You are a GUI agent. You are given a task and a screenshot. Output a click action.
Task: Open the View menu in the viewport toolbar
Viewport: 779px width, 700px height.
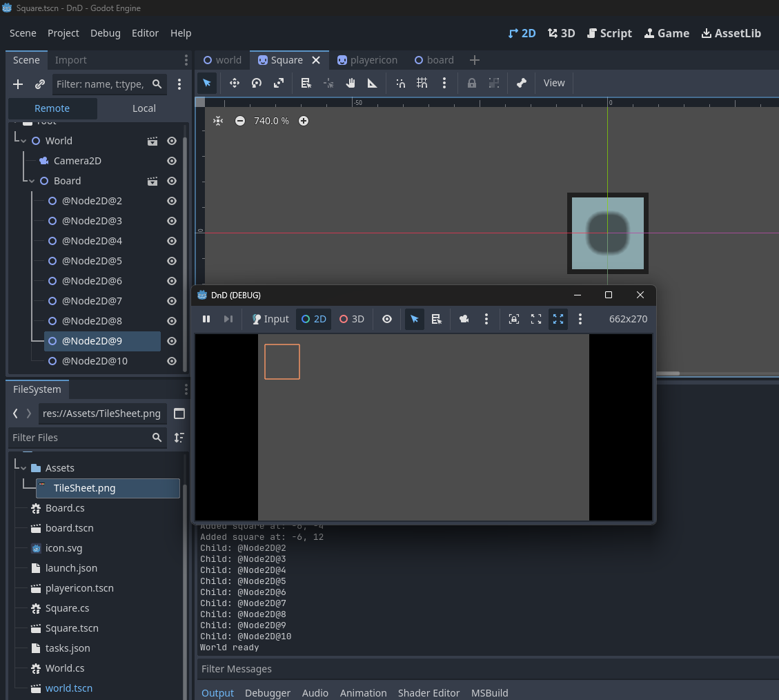[x=553, y=83]
